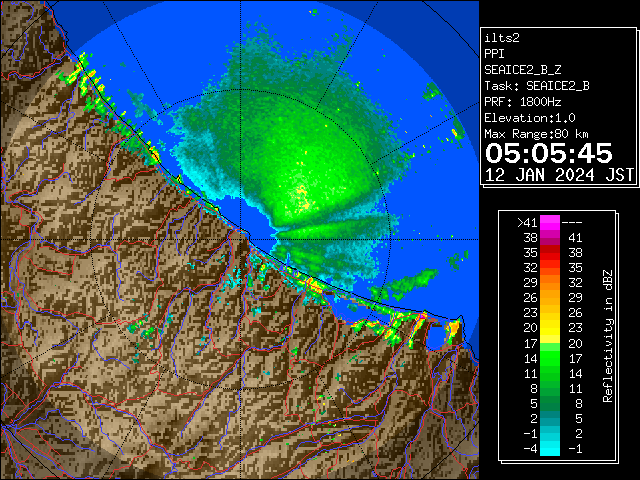The image size is (640, 480).
Task: Select the Task: SEAICE2_B line
Action: click(x=537, y=86)
